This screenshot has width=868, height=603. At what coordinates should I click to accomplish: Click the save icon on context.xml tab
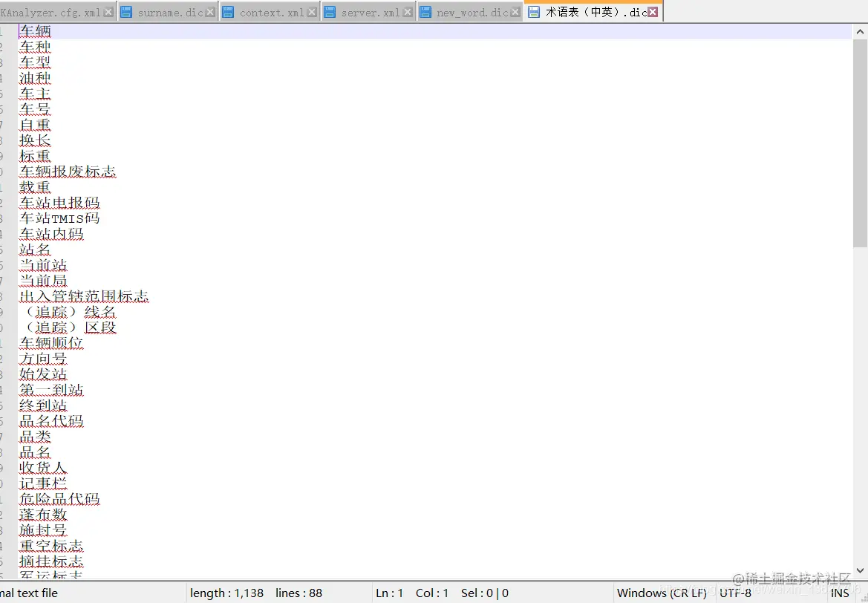227,12
